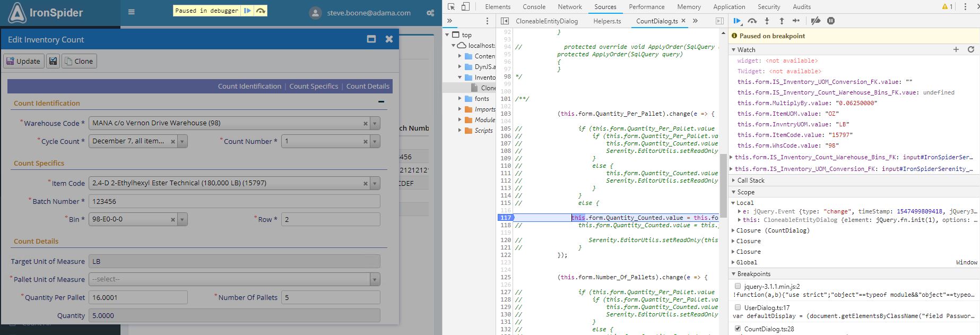Open the Cycle Count dropdown
This screenshot has width=980, height=335.
coord(183,142)
